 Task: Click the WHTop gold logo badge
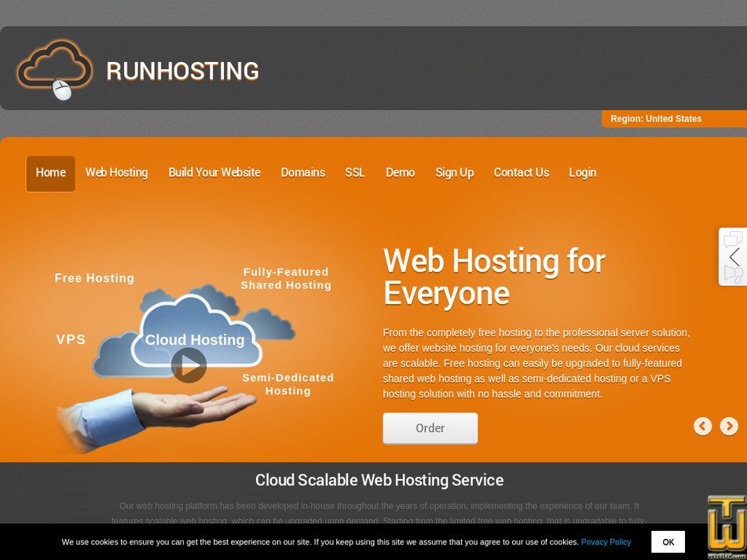726,526
